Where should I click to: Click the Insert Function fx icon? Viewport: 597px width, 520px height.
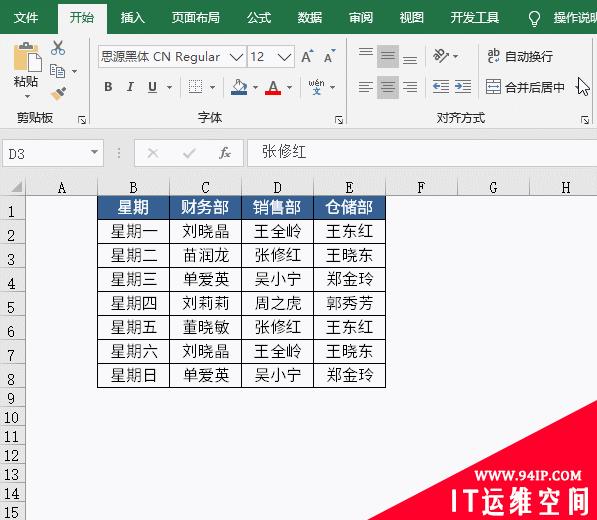(x=225, y=153)
